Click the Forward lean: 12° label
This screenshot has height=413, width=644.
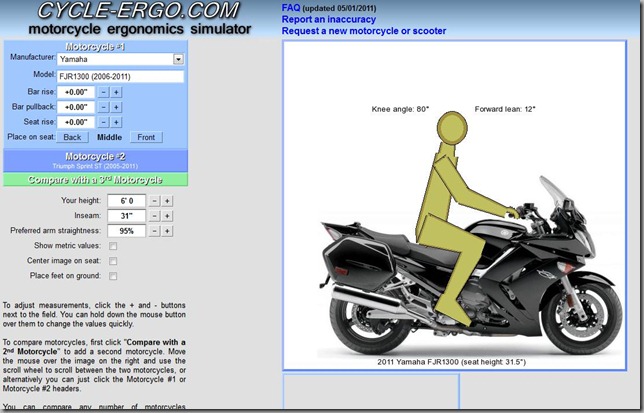tap(505, 109)
